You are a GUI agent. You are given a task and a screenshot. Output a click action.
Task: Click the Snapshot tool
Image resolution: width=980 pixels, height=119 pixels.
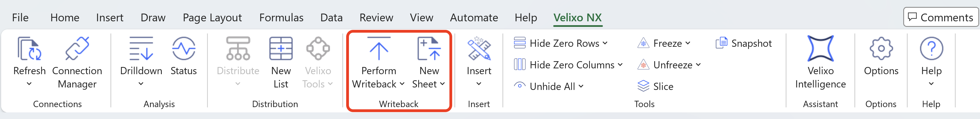744,43
